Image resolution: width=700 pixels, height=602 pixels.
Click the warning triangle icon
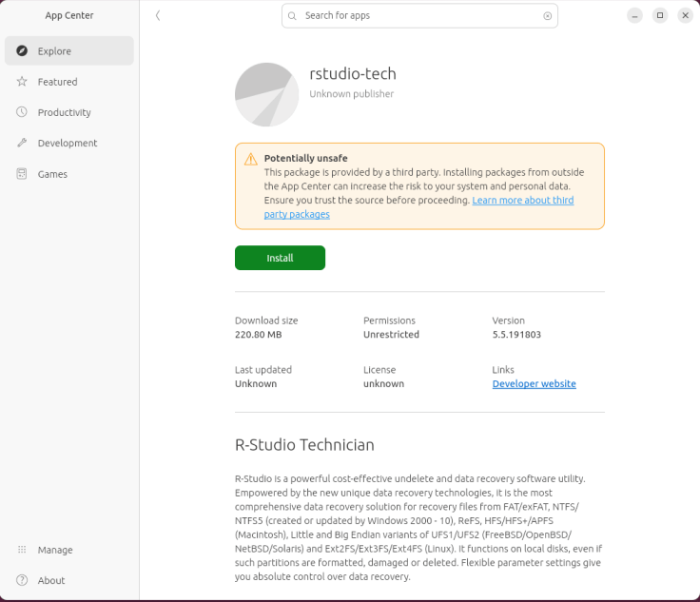tap(251, 159)
